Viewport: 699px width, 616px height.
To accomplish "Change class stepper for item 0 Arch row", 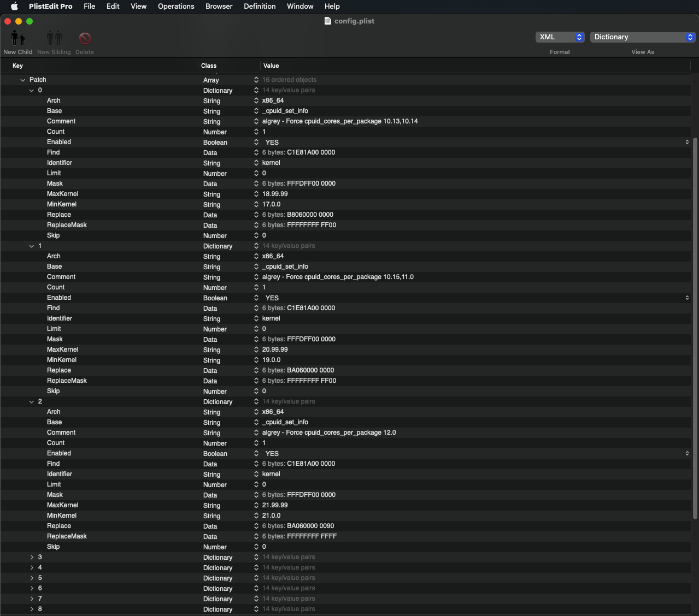I will point(256,100).
